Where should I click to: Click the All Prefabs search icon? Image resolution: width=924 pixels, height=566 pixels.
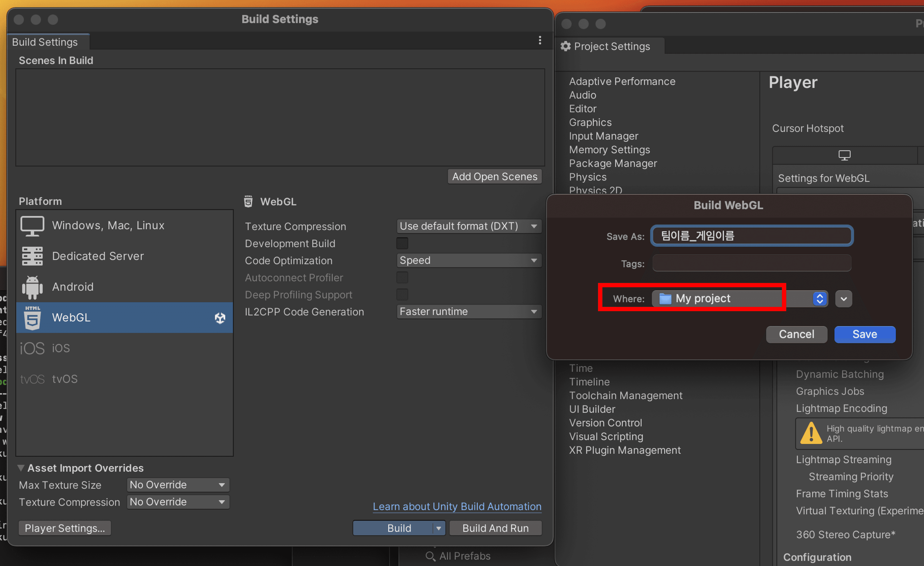pos(430,556)
